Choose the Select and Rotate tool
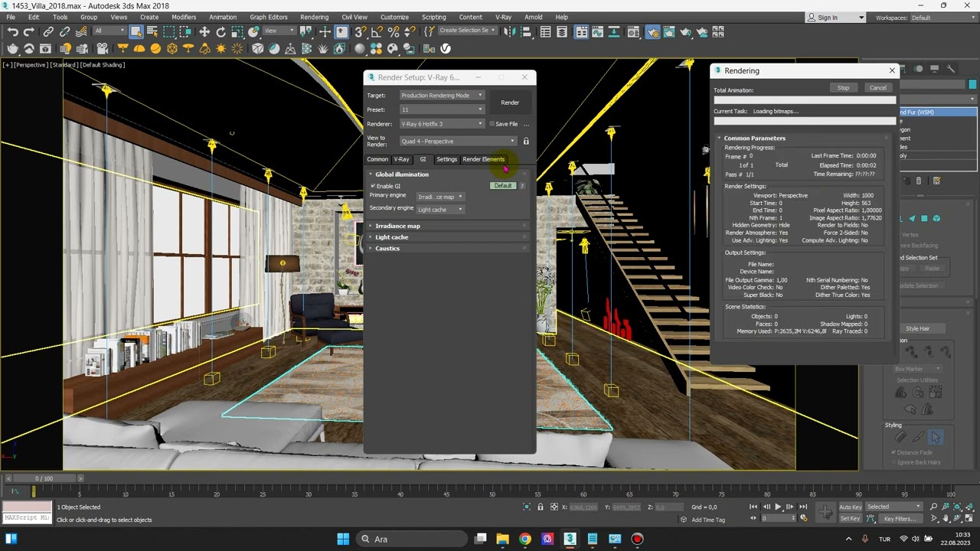 coord(221,32)
